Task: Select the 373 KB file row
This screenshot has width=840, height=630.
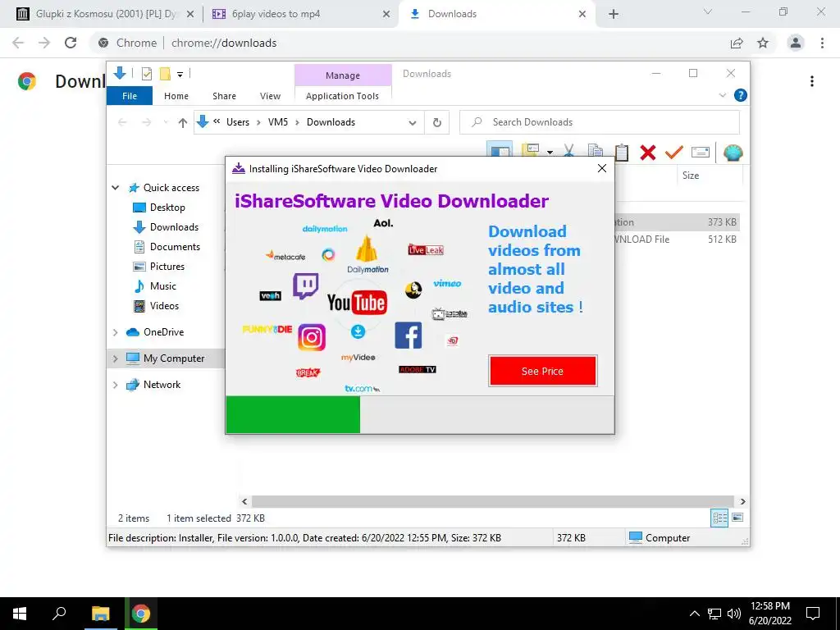Action: pos(677,222)
